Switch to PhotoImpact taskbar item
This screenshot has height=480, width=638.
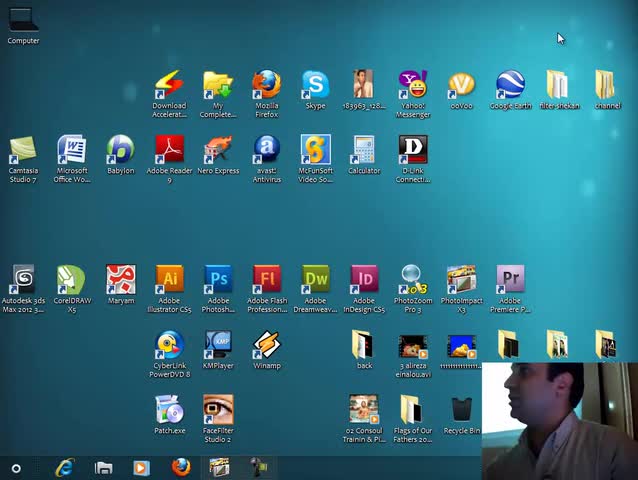[x=219, y=467]
